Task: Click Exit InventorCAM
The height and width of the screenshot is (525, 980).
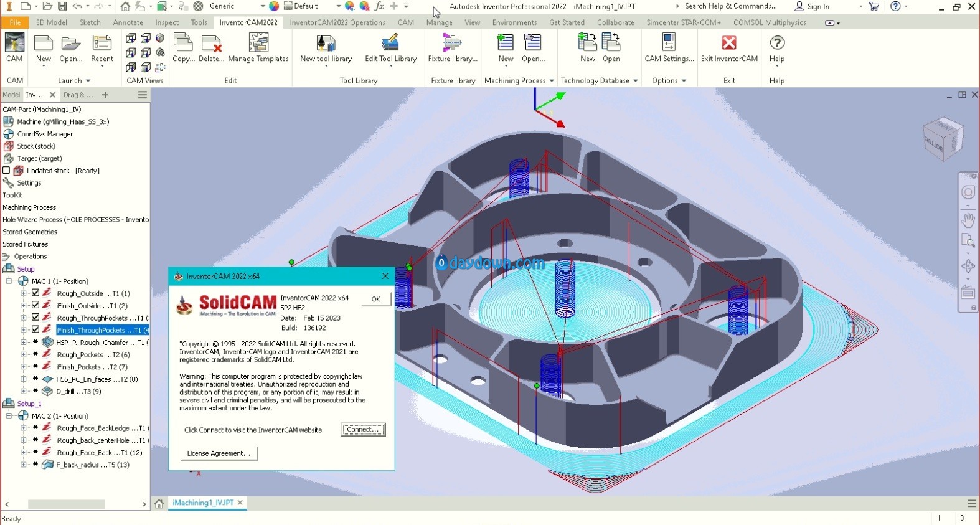Action: click(729, 49)
